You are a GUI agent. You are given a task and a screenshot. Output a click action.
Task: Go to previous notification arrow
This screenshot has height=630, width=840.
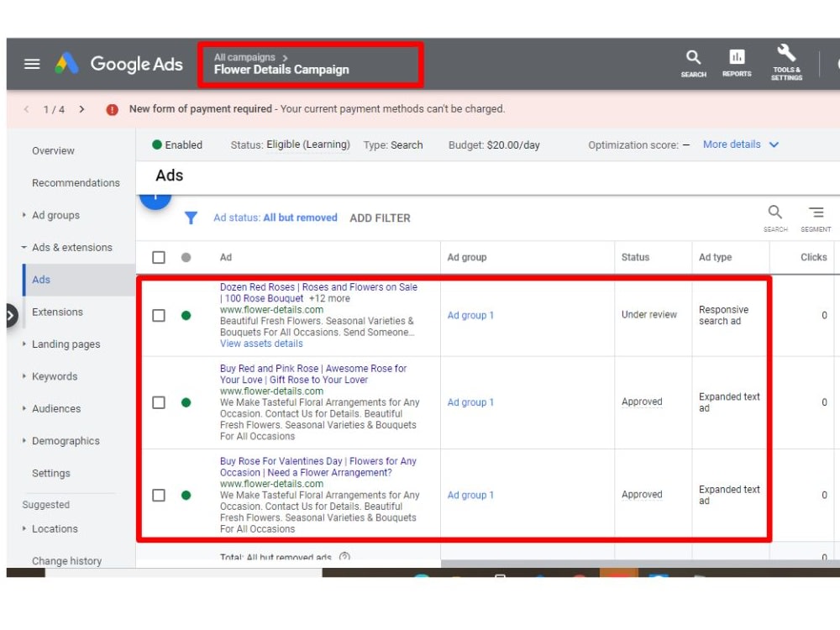click(27, 109)
